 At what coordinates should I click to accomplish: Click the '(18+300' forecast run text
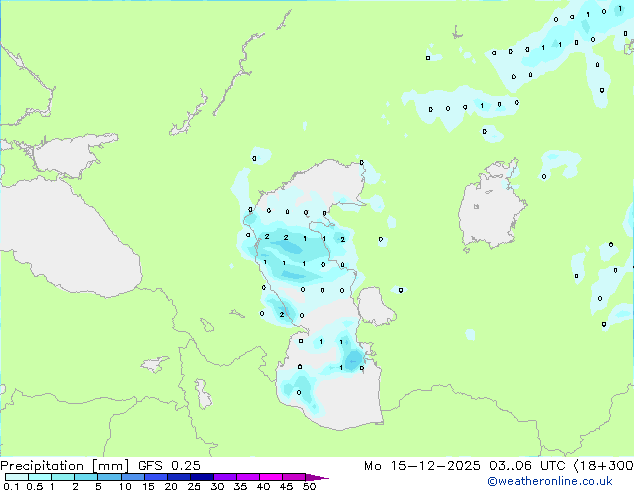click(x=603, y=466)
